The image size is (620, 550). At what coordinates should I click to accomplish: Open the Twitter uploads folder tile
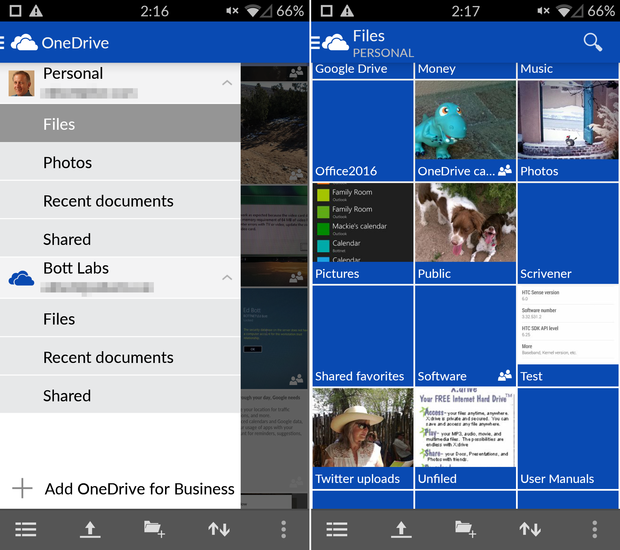coord(363,438)
